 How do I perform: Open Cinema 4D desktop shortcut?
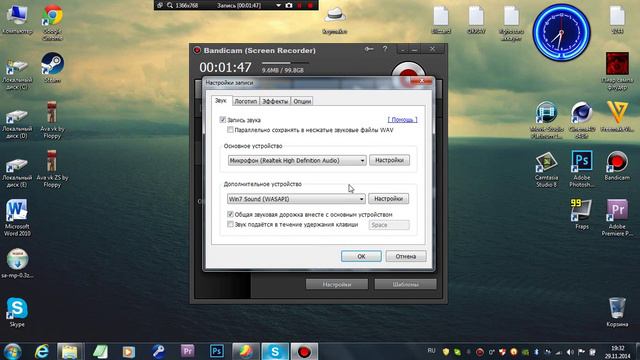[x=582, y=120]
